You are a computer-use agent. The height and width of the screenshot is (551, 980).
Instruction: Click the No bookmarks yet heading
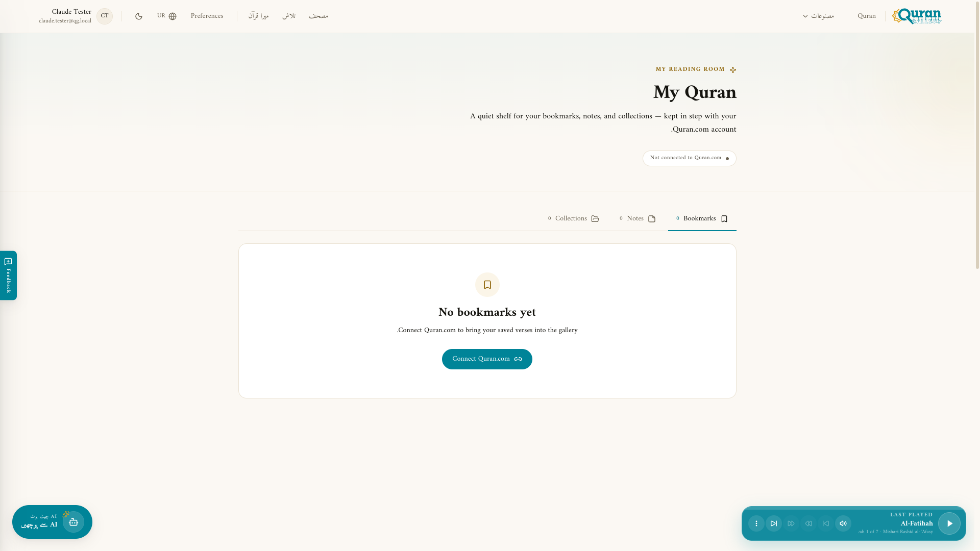click(x=487, y=313)
